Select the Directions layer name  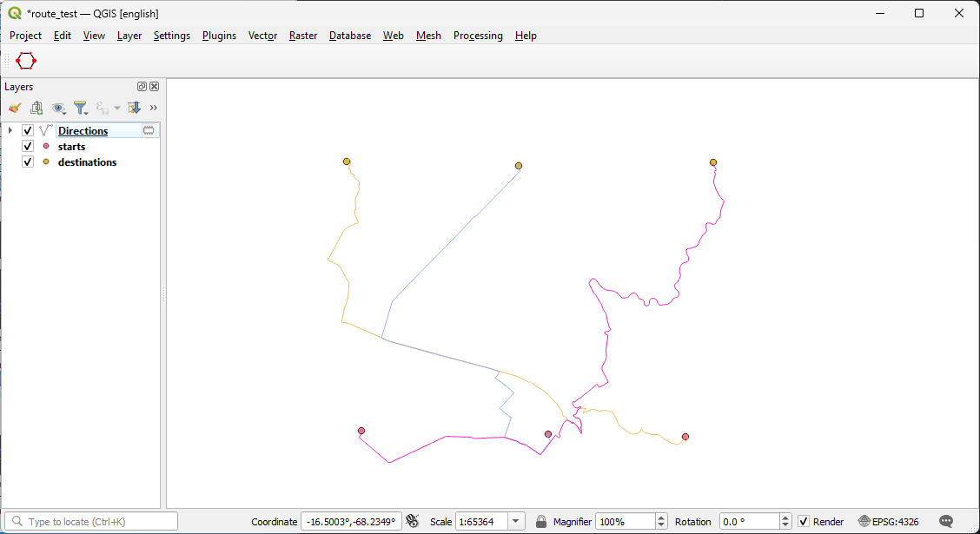(83, 130)
